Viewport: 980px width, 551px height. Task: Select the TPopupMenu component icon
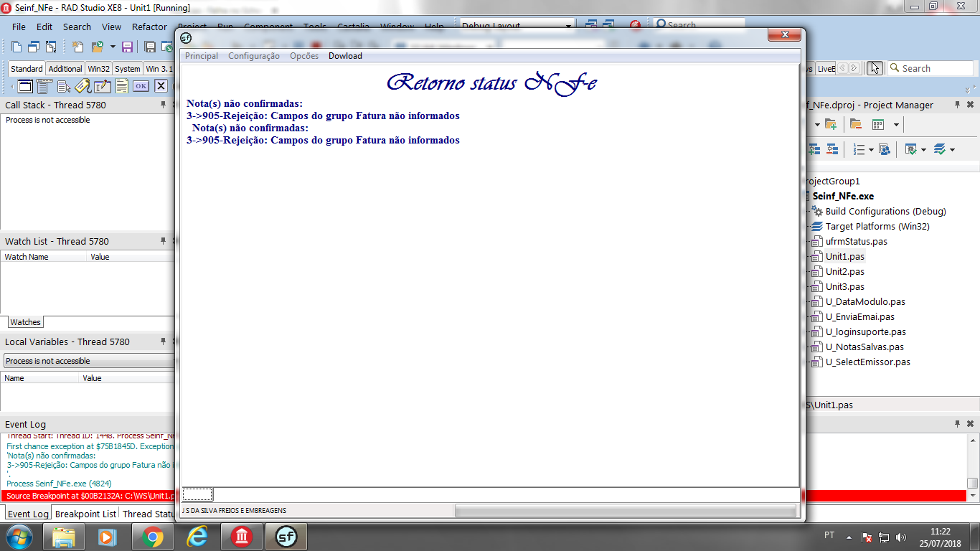click(x=65, y=86)
